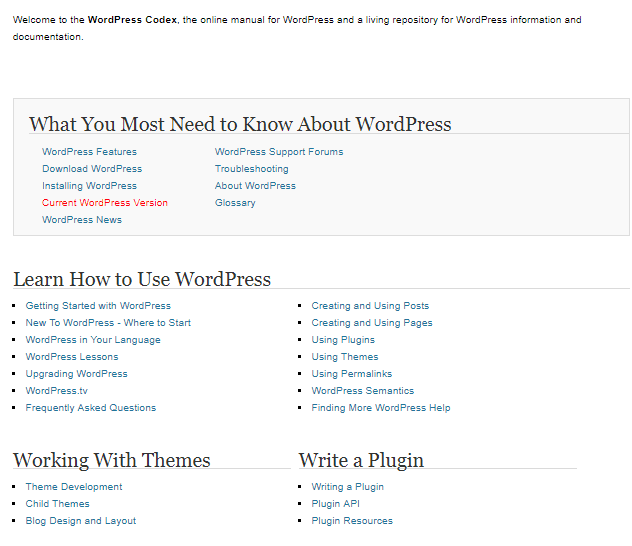Viewport: 632px width, 546px height.
Task: Open the WordPress Features link
Action: 89,152
